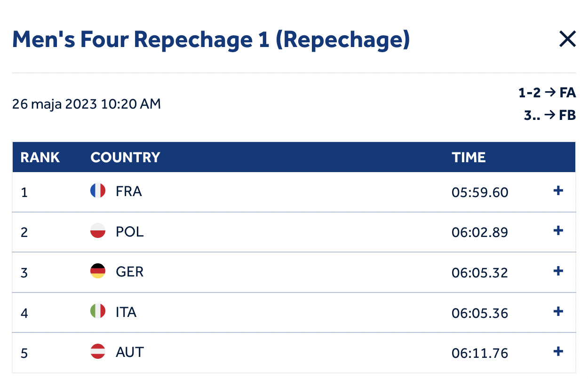Select the COUNTRY column header
This screenshot has width=588, height=379.
click(x=125, y=157)
